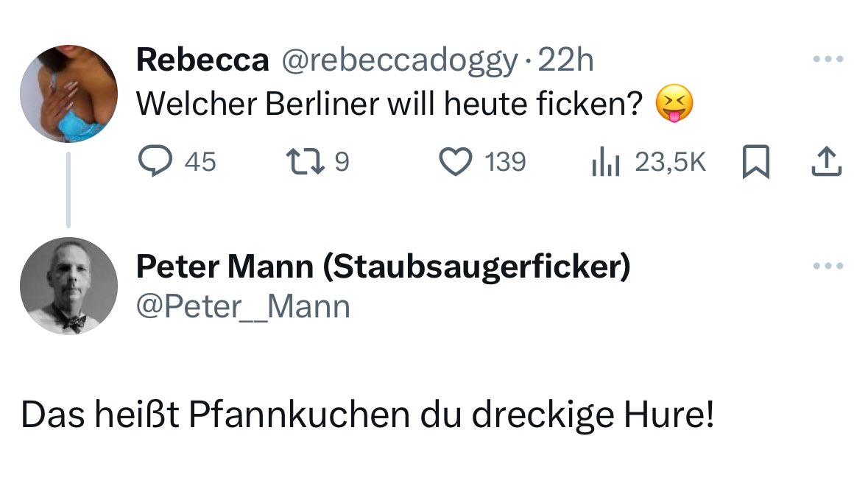
Task: Visit the profile via the Rebecca display name
Action: [202, 60]
